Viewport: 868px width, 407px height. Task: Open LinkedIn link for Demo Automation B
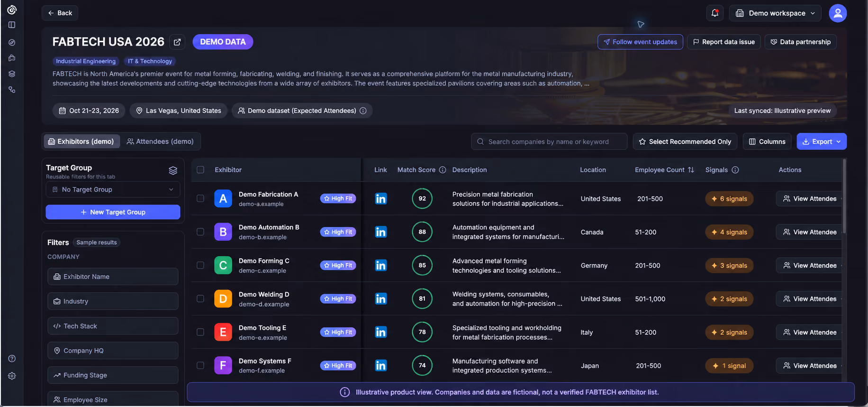coord(380,232)
